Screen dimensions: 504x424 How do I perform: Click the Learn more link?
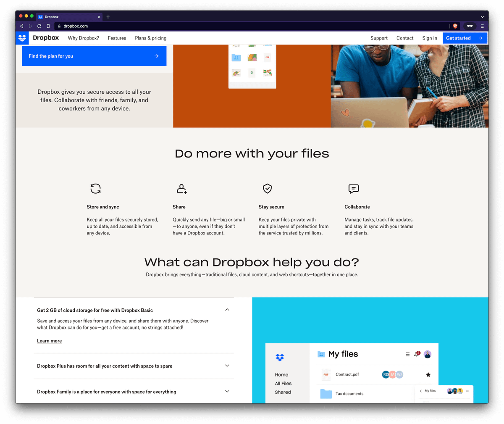pos(49,341)
